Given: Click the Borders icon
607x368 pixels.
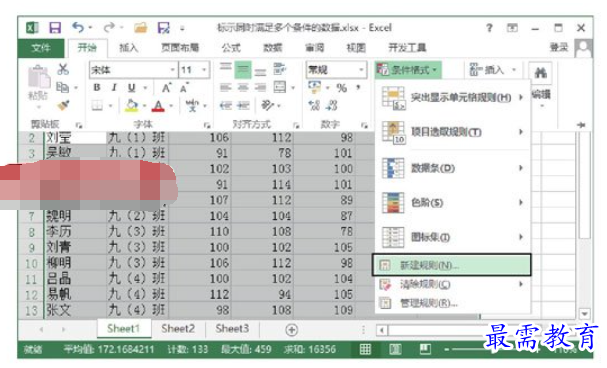Looking at the screenshot, I should click(97, 105).
